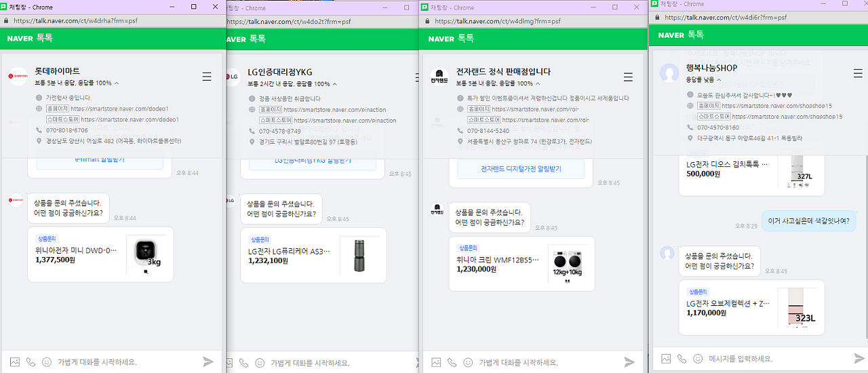Click 323L refrigerator thumbnail

tap(797, 307)
